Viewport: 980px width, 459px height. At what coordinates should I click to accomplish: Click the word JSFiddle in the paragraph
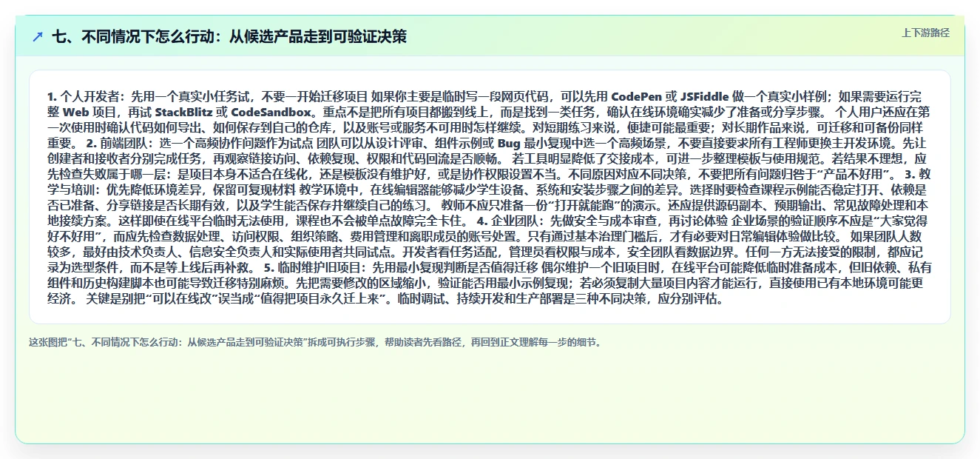click(704, 96)
